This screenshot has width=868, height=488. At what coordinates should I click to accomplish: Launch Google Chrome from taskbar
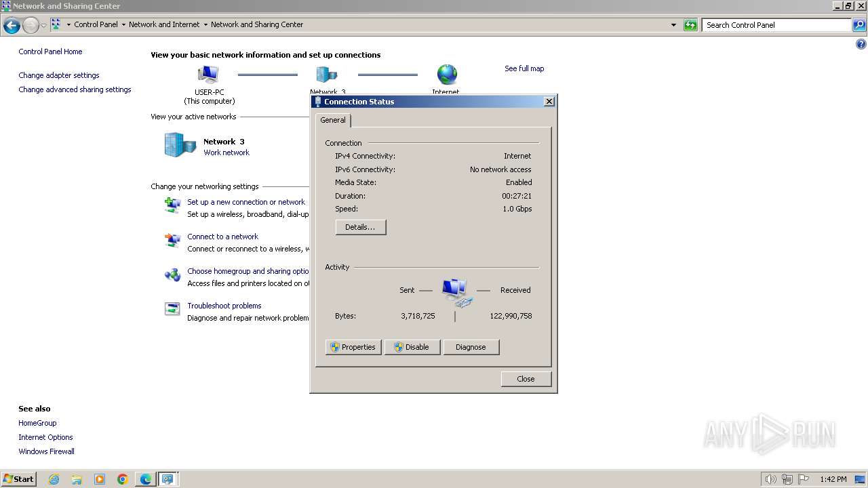pos(123,479)
